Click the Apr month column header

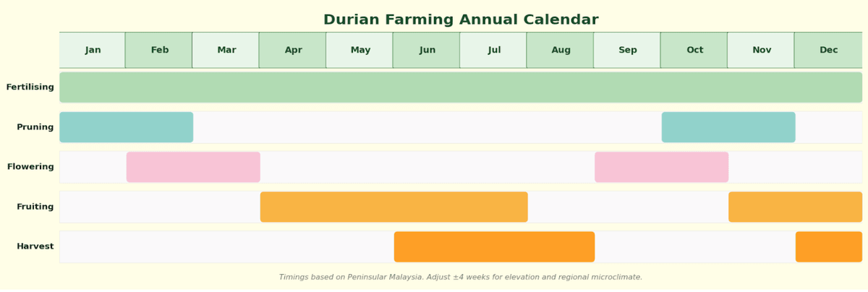tap(293, 51)
